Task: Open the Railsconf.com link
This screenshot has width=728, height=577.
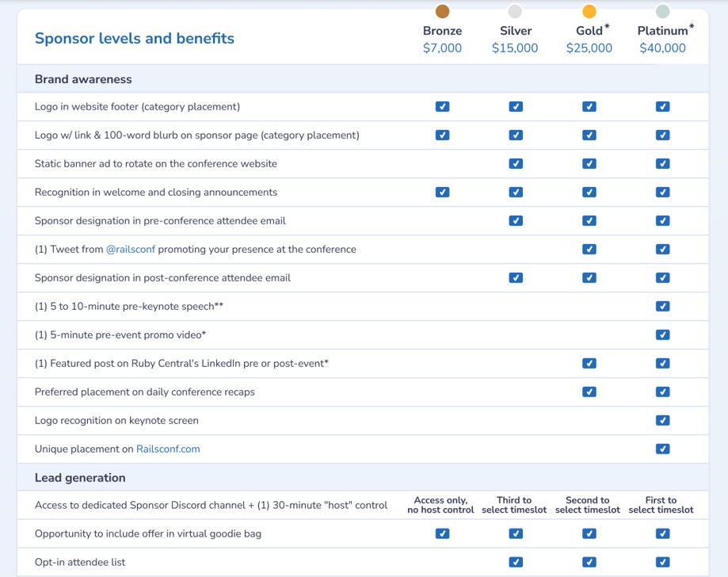Action: click(x=168, y=449)
